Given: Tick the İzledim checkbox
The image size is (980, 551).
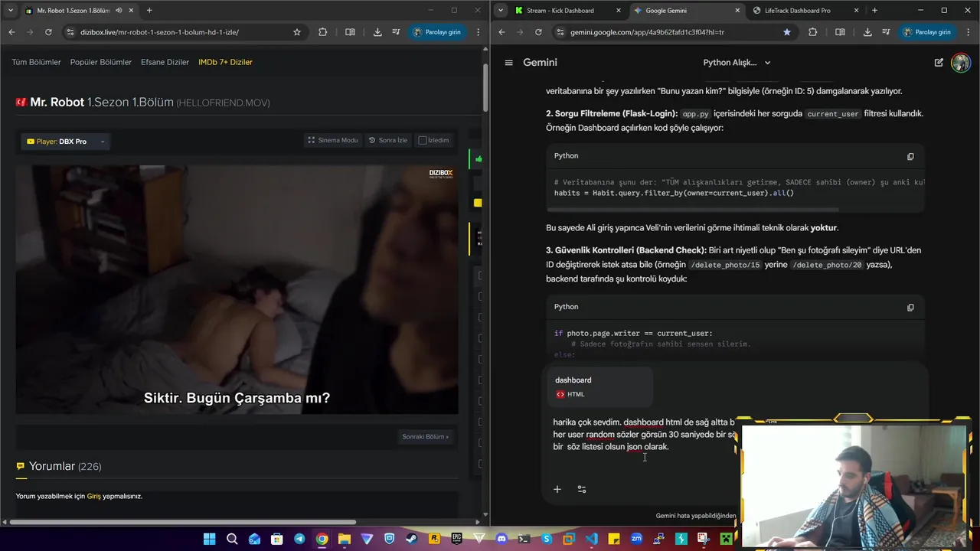Looking at the screenshot, I should [x=423, y=140].
